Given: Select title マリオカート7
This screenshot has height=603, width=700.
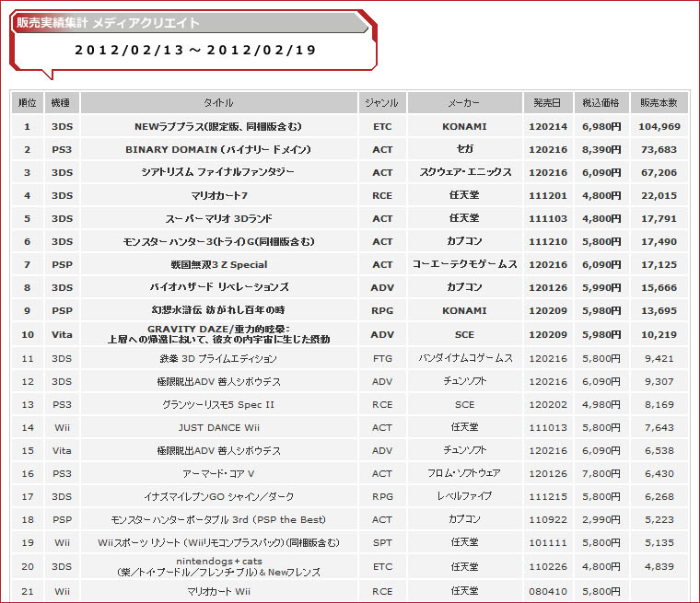Looking at the screenshot, I should [x=219, y=195].
